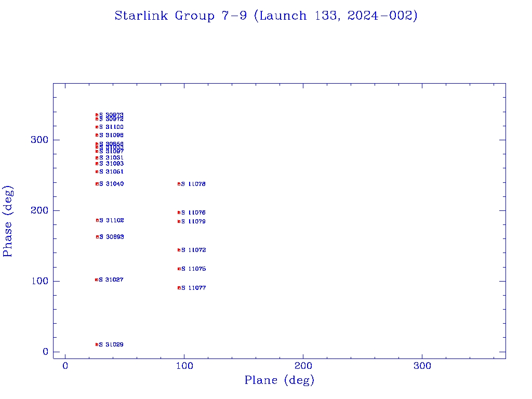Screen dimensions: 532x399
Task: Click the S 11075 satellite label
Action: (x=193, y=269)
